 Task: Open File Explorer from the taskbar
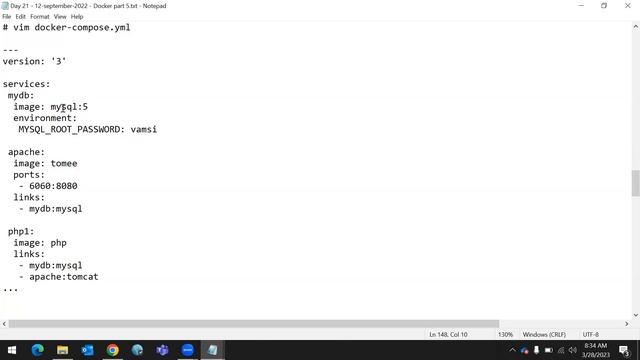(62, 350)
